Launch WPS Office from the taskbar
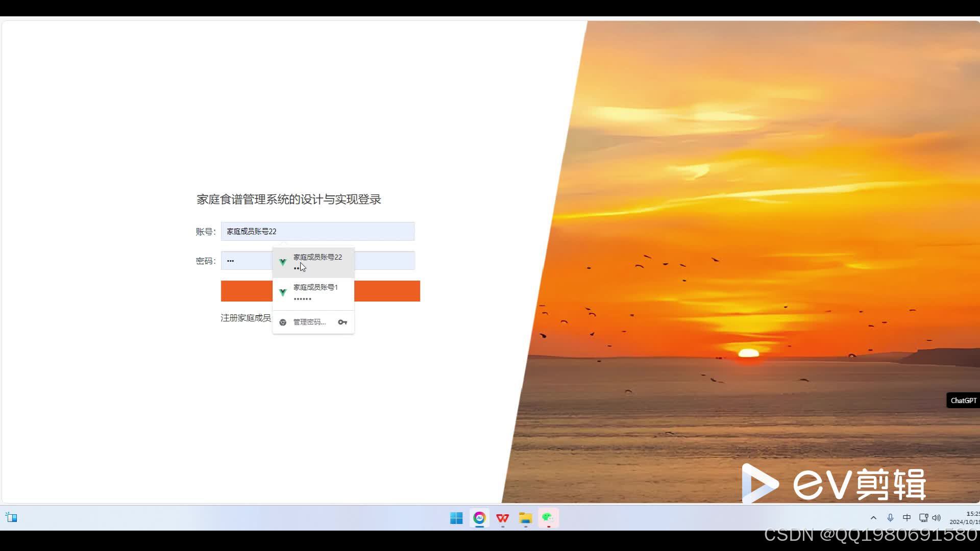The image size is (980, 551). [x=502, y=518]
